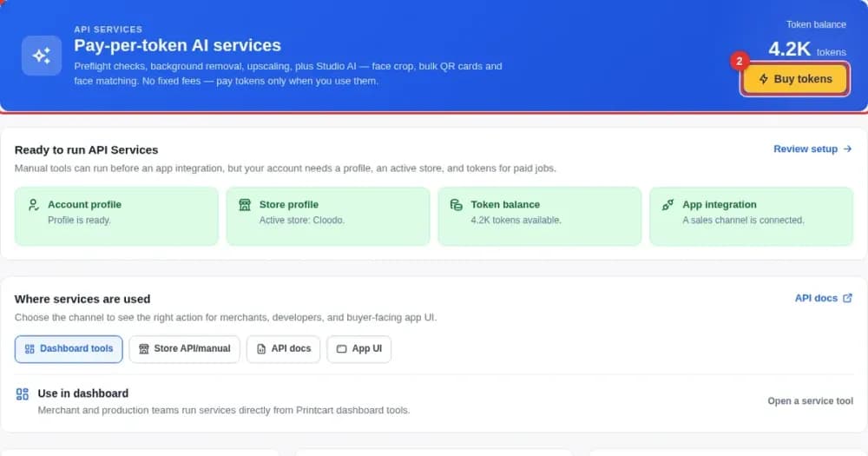This screenshot has width=868, height=456.
Task: Open the App integration card
Action: point(751,216)
